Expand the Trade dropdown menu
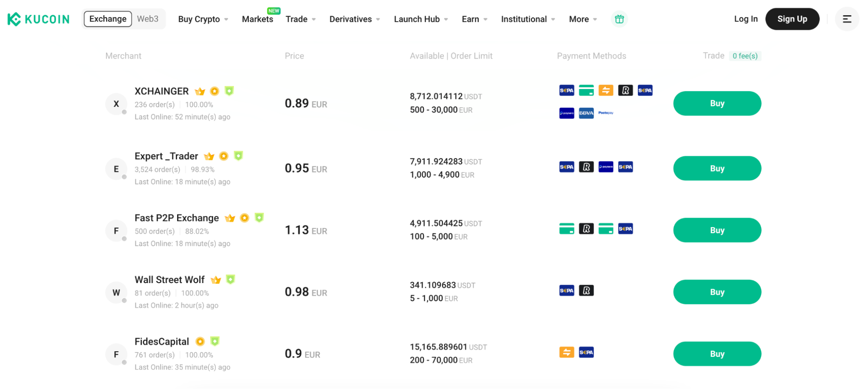This screenshot has height=389, width=868. [x=300, y=19]
